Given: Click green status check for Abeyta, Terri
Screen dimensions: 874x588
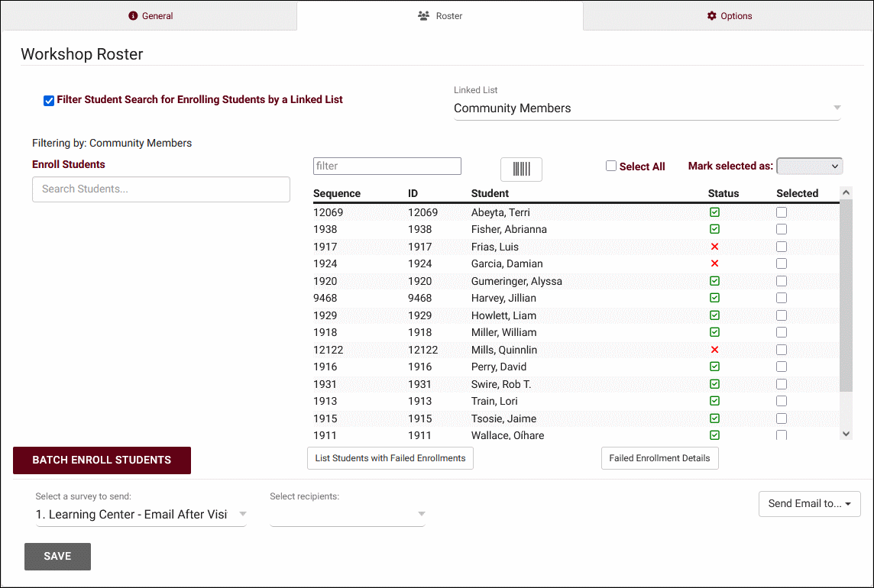Looking at the screenshot, I should 714,212.
